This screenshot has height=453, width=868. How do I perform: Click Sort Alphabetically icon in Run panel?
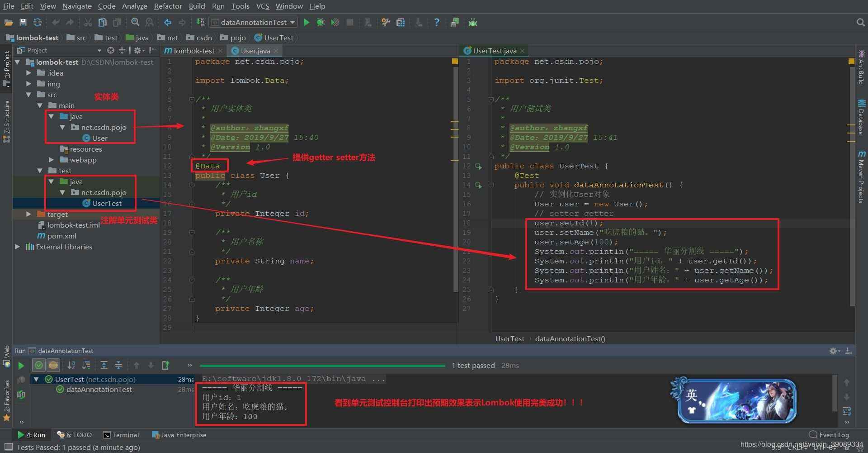[71, 365]
